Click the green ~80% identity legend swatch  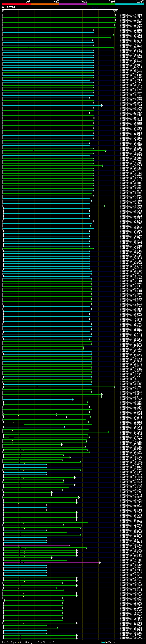(x=101, y=4)
